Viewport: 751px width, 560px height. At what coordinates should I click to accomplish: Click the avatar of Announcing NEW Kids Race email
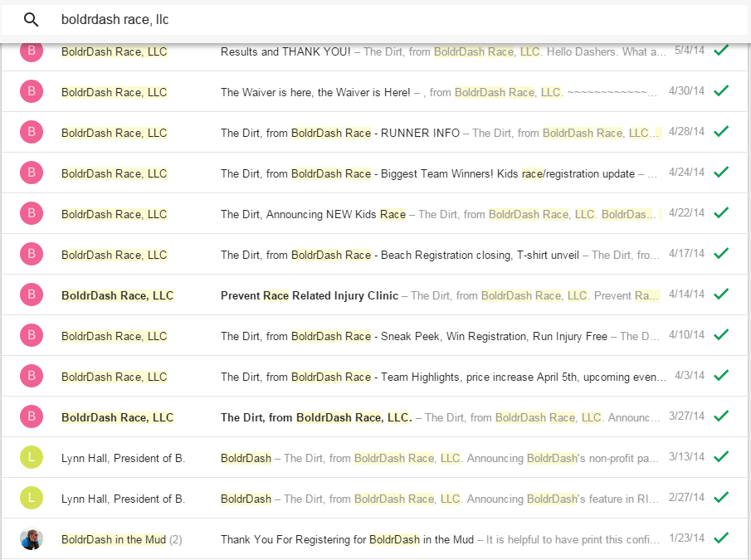click(x=32, y=213)
